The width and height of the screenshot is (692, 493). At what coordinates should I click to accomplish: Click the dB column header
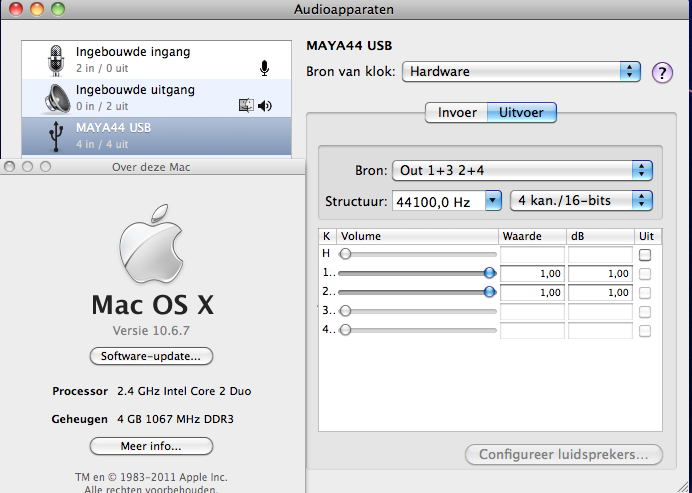pyautogui.click(x=600, y=236)
